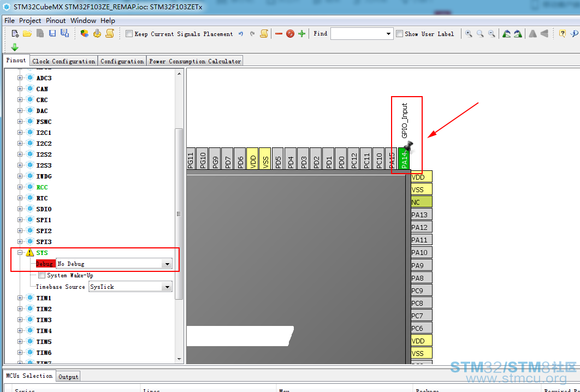Click the tree scrollbar up arrow
This screenshot has height=392, width=580.
[x=179, y=74]
